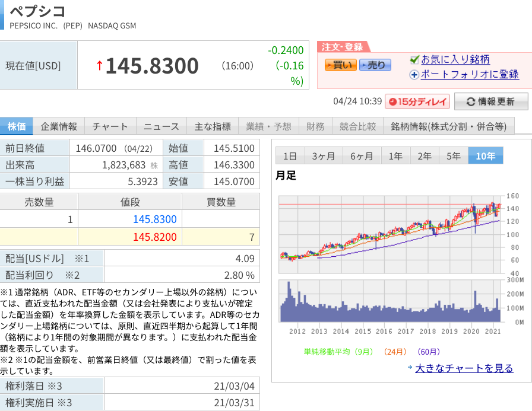Click the clock icon in 15分ディレイ badge
This screenshot has width=532, height=411.
click(x=392, y=101)
